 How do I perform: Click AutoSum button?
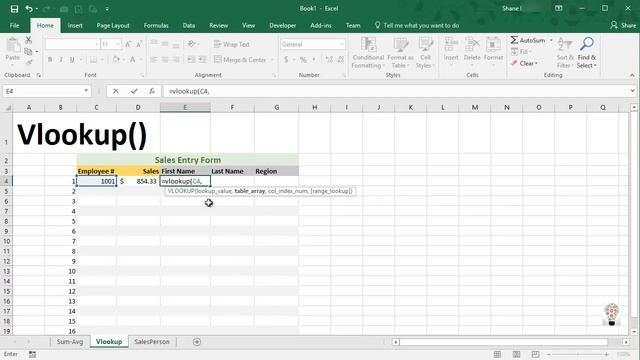coord(527,40)
